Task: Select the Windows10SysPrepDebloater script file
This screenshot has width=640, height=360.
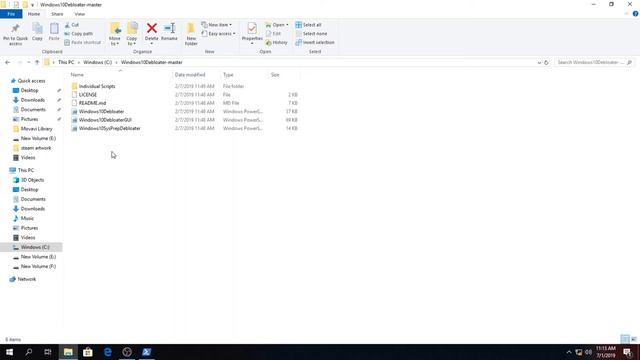Action: tap(109, 128)
